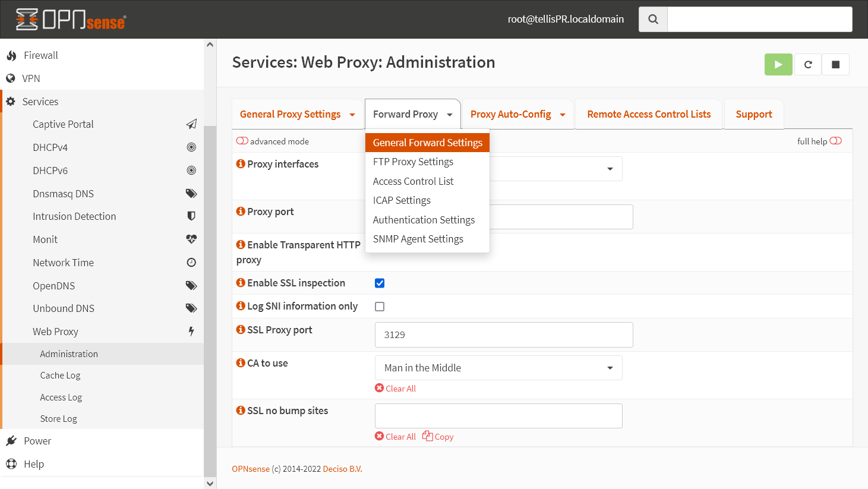The width and height of the screenshot is (868, 489).
Task: Disable the Enable SSL inspection checkbox
Action: 380,283
